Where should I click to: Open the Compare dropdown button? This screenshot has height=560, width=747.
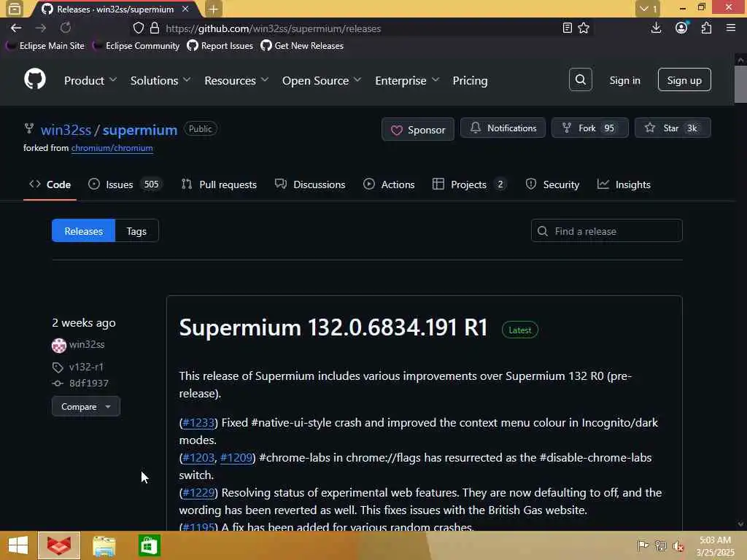click(86, 407)
